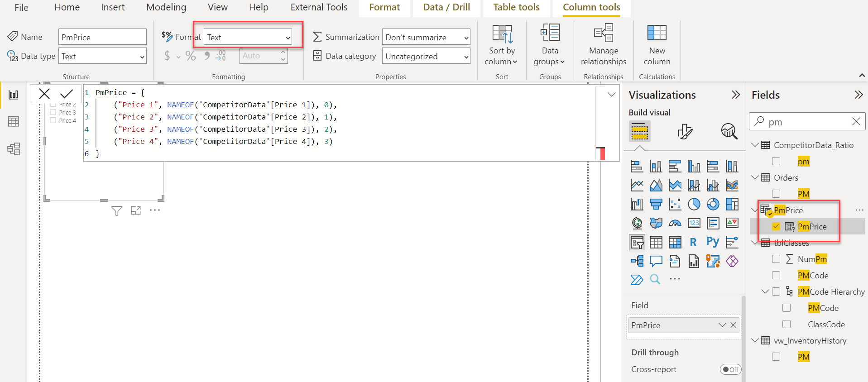
Task: Open the Format dropdown showing Text
Action: click(x=248, y=37)
